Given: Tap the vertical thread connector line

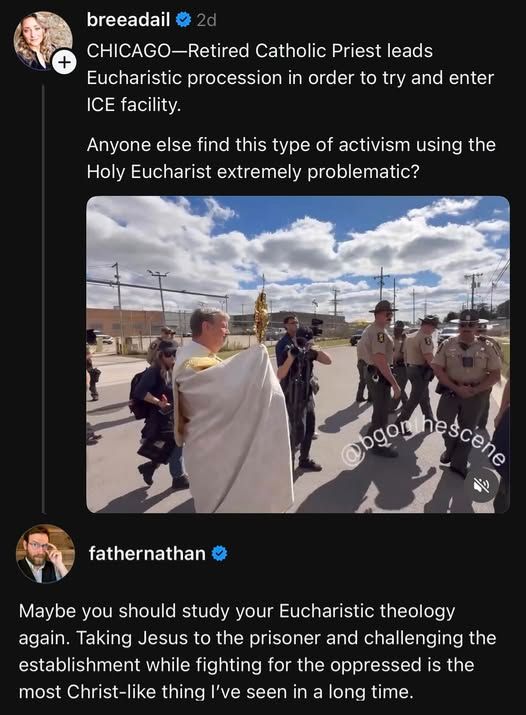Looking at the screenshot, I should (43, 299).
